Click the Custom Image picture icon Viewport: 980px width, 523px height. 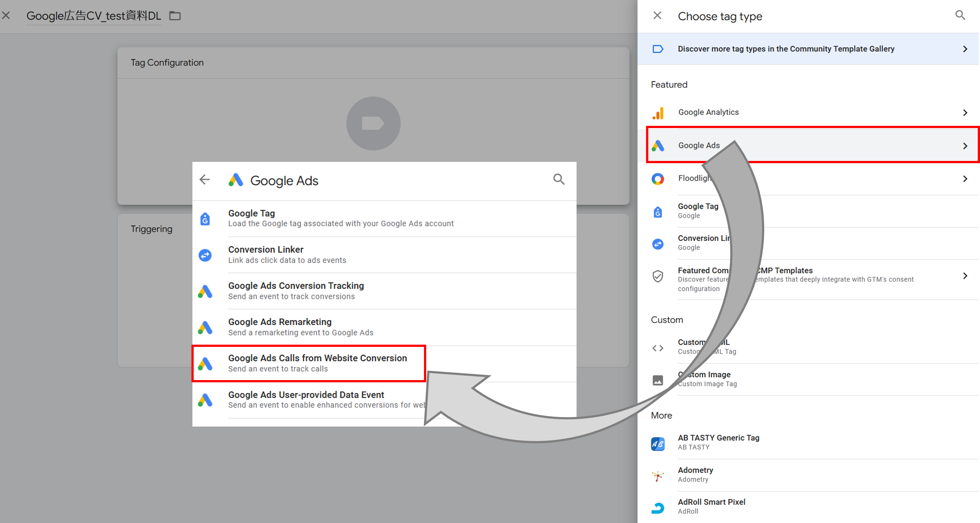(658, 380)
